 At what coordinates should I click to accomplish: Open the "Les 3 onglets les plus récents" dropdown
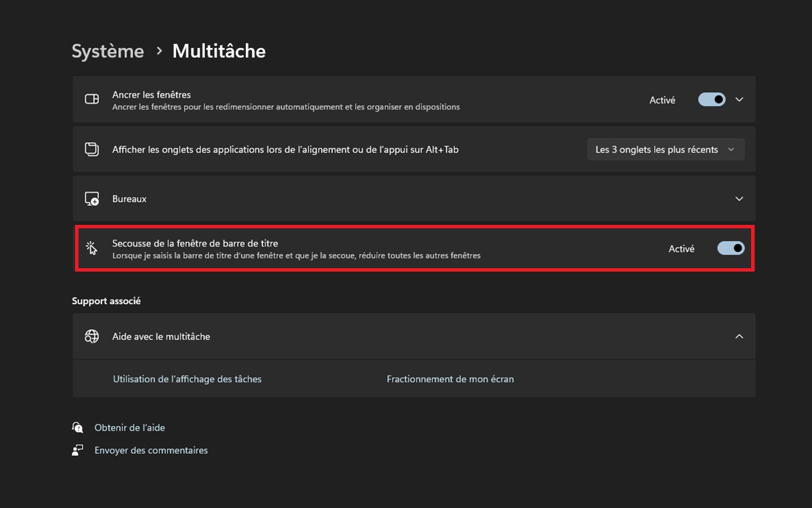point(666,150)
